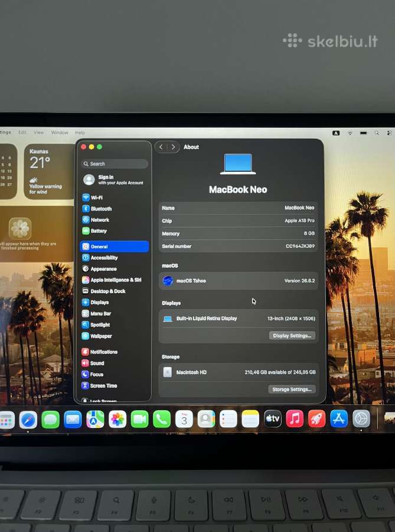
Task: Open App Store from the Dock
Action: click(339, 419)
